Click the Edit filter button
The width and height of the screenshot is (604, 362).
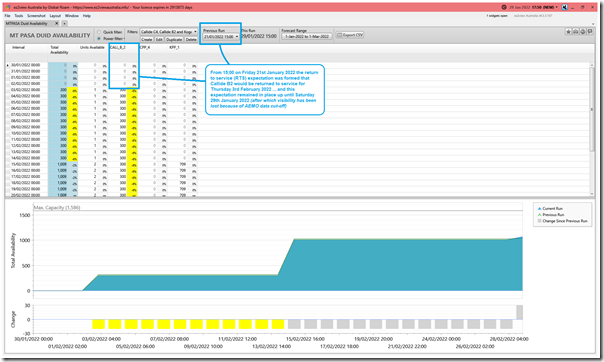click(x=159, y=40)
